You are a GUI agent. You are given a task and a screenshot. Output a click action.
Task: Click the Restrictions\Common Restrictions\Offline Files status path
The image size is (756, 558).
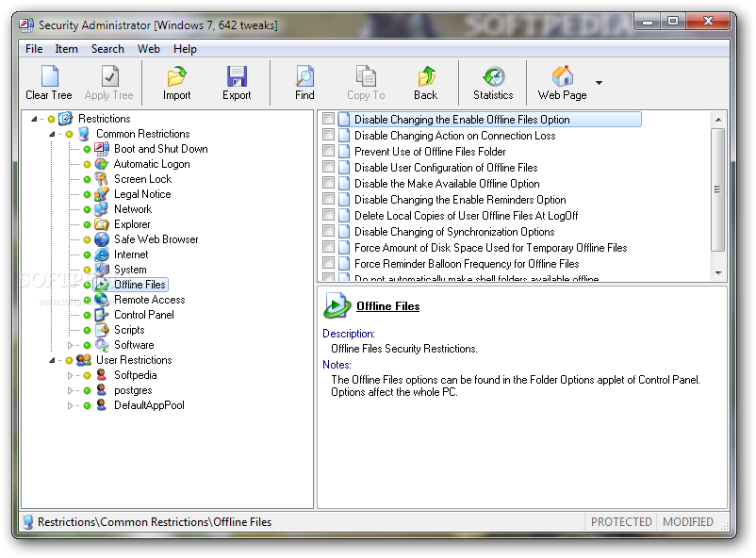pyautogui.click(x=155, y=522)
